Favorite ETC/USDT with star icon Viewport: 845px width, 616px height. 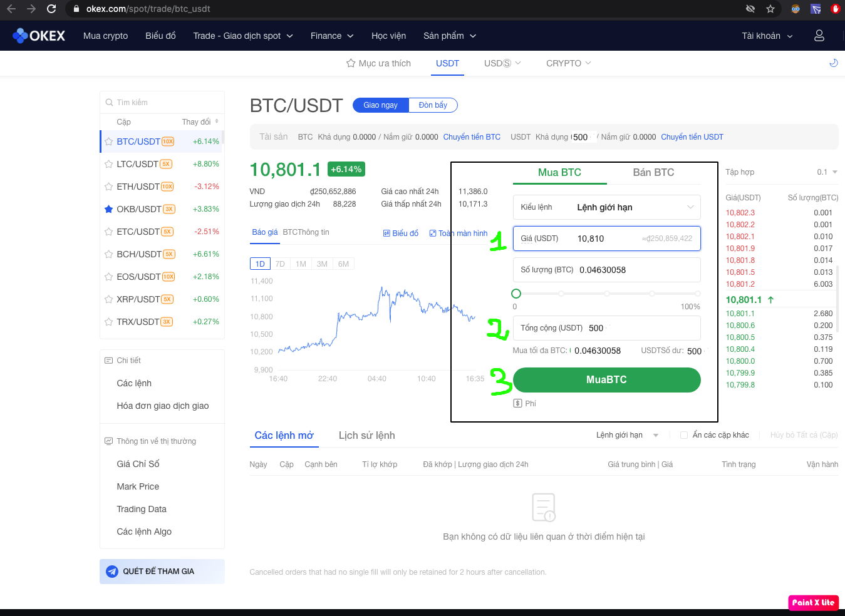(x=109, y=232)
